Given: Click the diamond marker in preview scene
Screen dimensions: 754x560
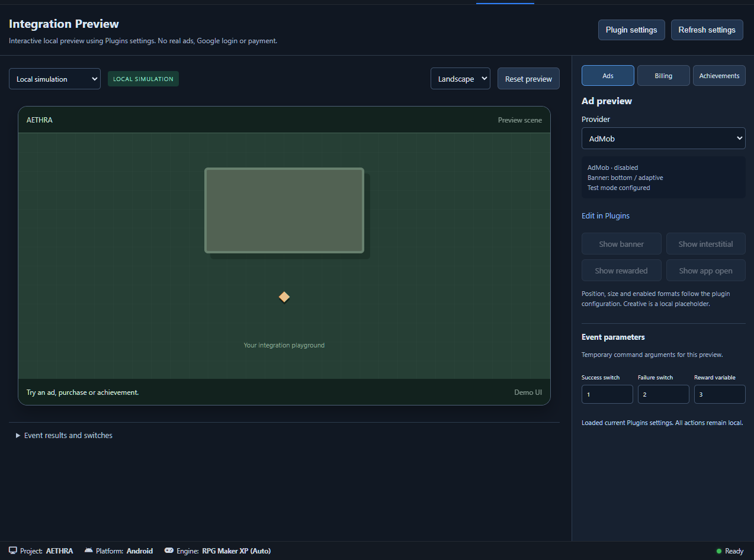Looking at the screenshot, I should point(284,297).
